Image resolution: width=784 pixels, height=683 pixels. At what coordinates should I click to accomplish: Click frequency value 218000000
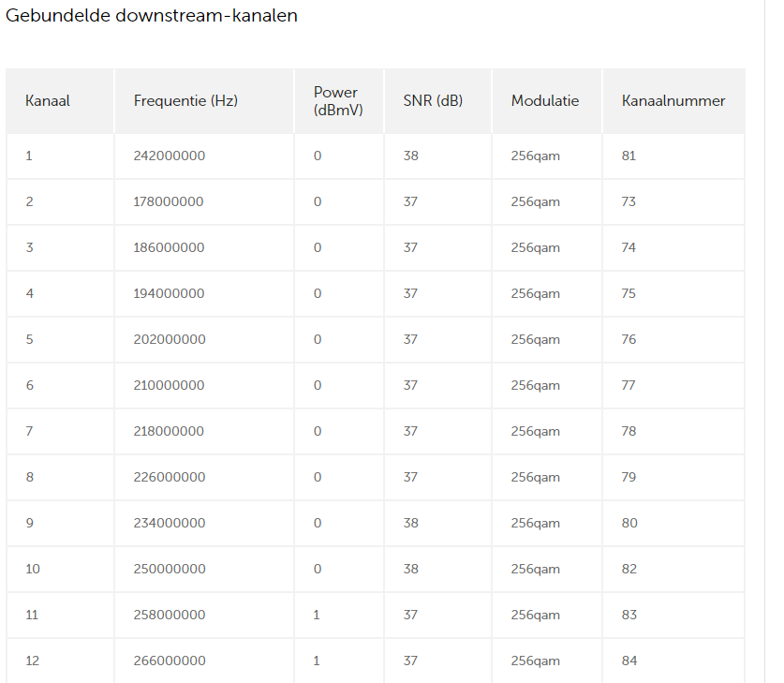coord(169,432)
